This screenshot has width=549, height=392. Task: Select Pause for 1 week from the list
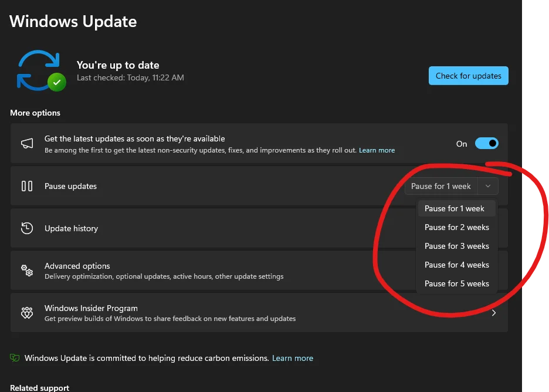(x=456, y=208)
